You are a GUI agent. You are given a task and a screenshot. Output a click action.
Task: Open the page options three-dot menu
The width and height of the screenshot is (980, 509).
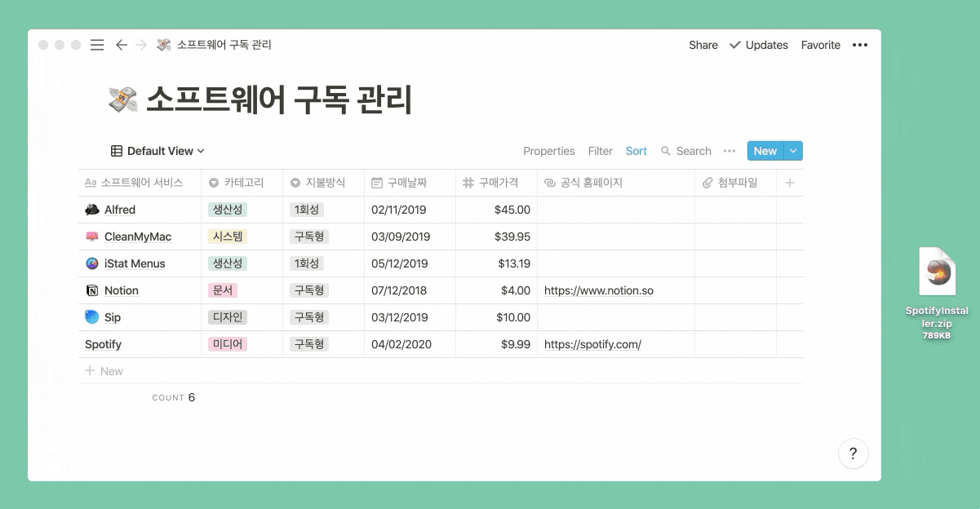860,45
